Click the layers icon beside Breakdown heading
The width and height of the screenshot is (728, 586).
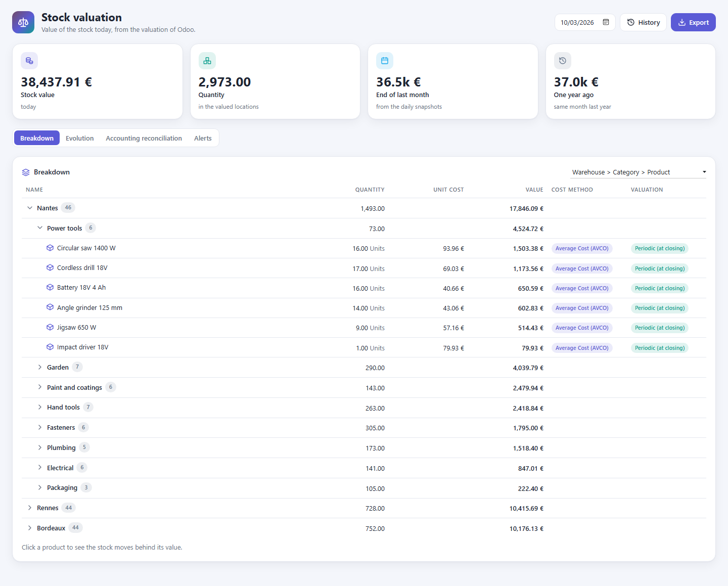click(x=26, y=172)
